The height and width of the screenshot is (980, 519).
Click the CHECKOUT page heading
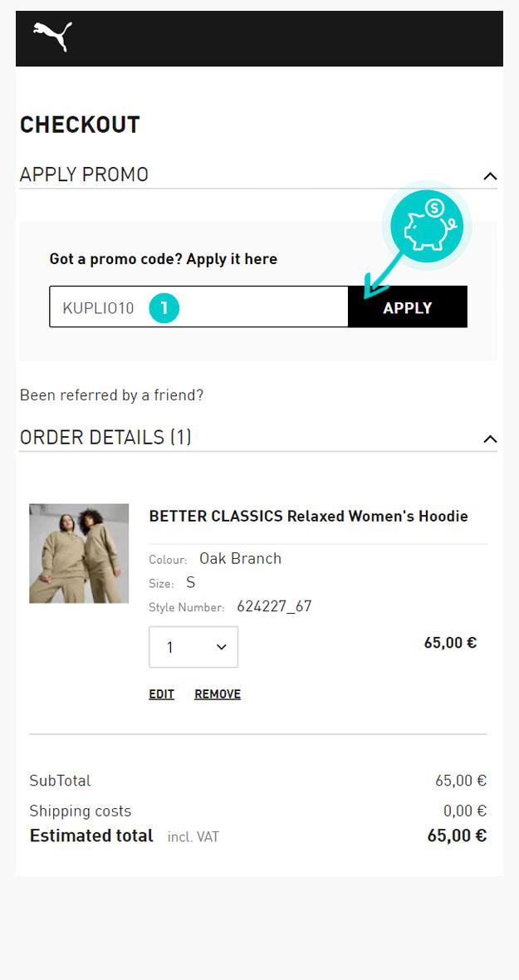click(x=80, y=125)
